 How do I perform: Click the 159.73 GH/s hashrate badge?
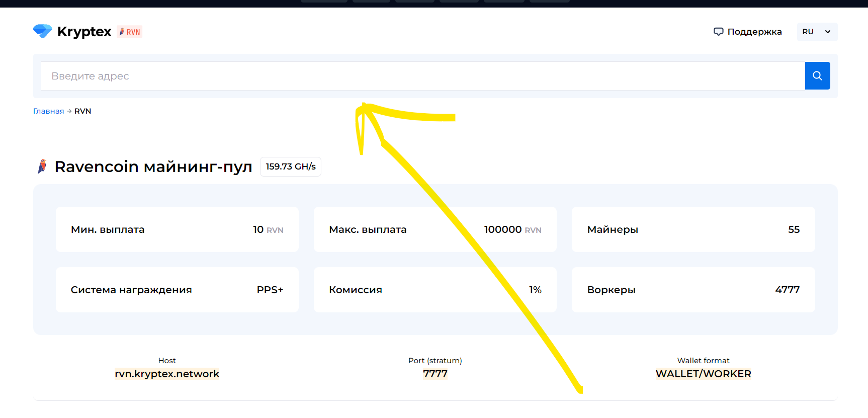click(x=291, y=166)
